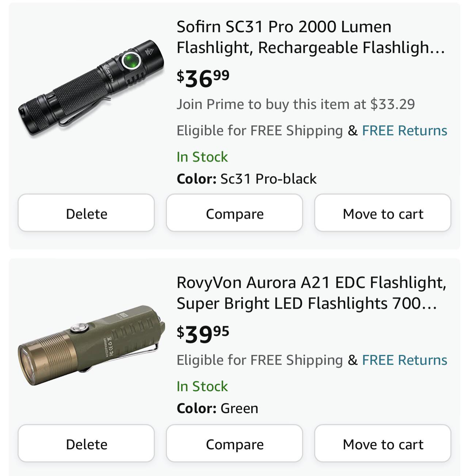Image resolution: width=469 pixels, height=476 pixels.
Task: Open the Sofirn SC31 Pro product thumbnail
Action: (x=86, y=84)
